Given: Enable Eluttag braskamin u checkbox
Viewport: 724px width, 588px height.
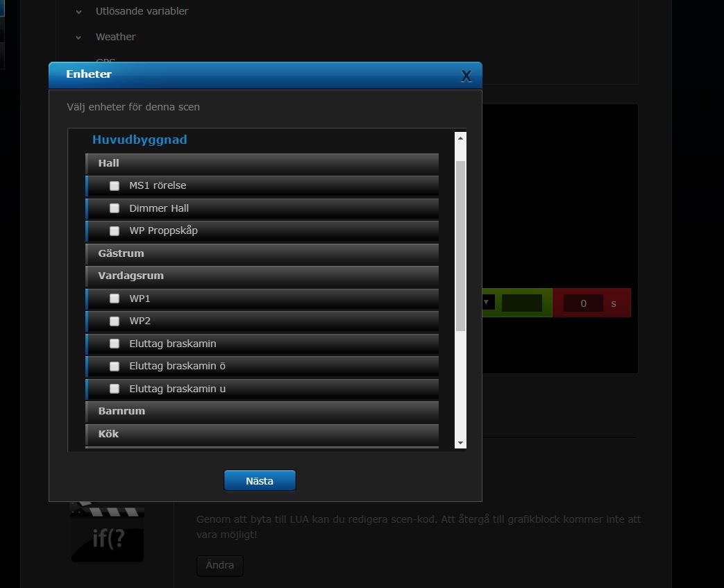Looking at the screenshot, I should point(115,389).
